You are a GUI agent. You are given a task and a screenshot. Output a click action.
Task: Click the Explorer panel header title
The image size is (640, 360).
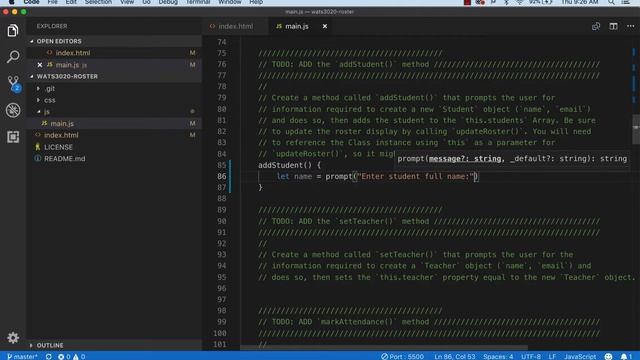click(x=52, y=26)
